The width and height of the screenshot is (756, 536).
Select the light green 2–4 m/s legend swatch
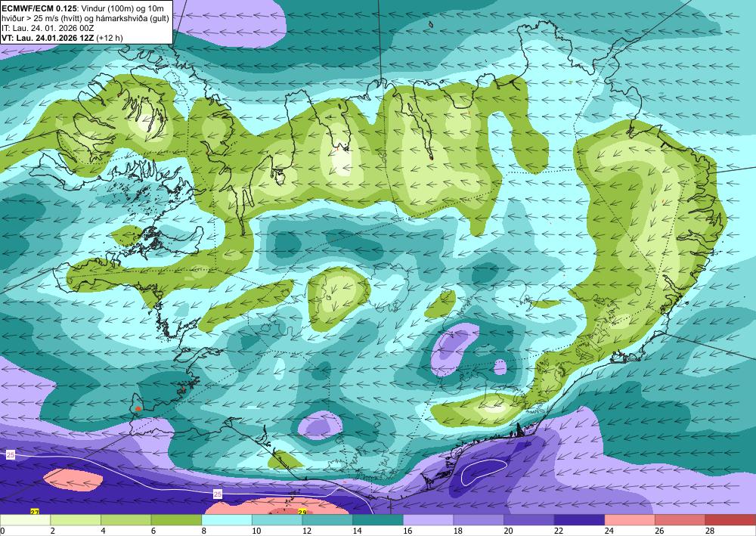(75, 520)
